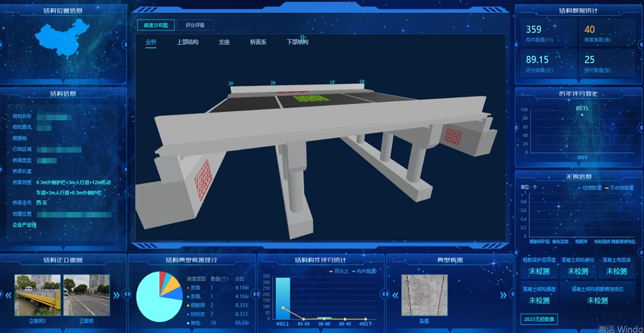Viewport: 644px width, 333px height.
Task: Open the 病害条数 card showing 40
Action: point(606,33)
